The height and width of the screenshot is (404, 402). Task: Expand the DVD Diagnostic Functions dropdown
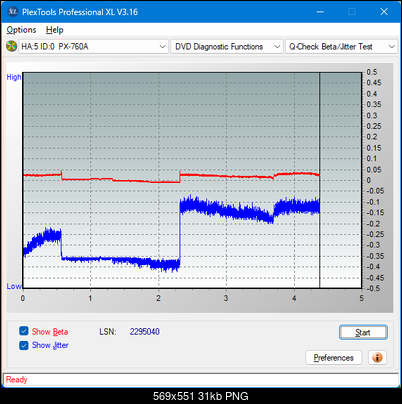[x=227, y=47]
